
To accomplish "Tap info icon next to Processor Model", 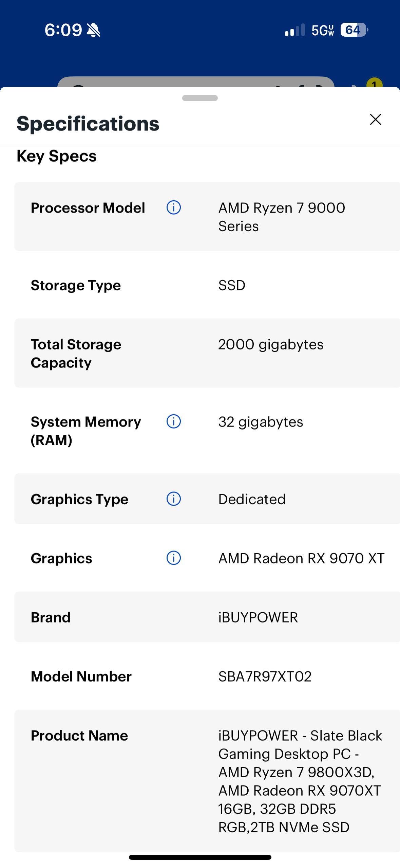I will pos(173,207).
